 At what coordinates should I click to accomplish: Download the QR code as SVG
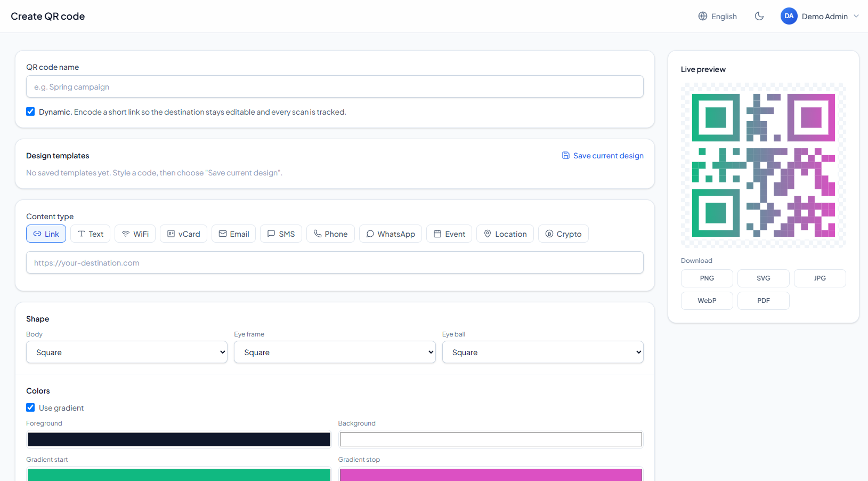[764, 278]
